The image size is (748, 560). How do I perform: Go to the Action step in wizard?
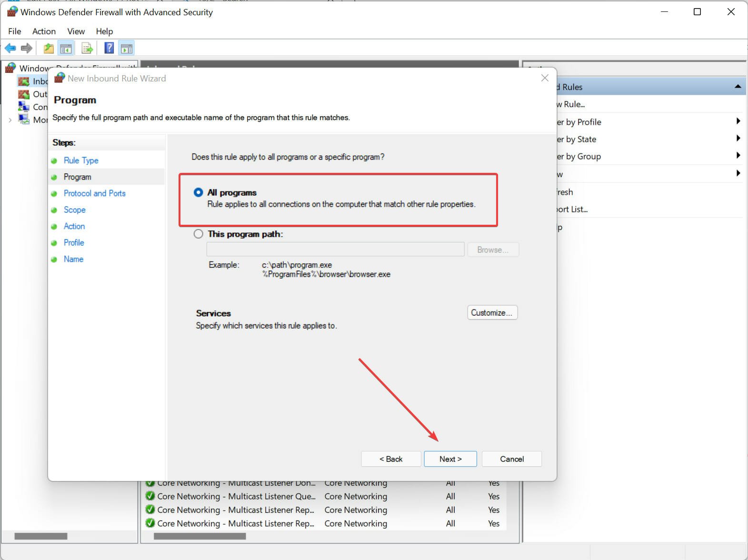point(74,226)
